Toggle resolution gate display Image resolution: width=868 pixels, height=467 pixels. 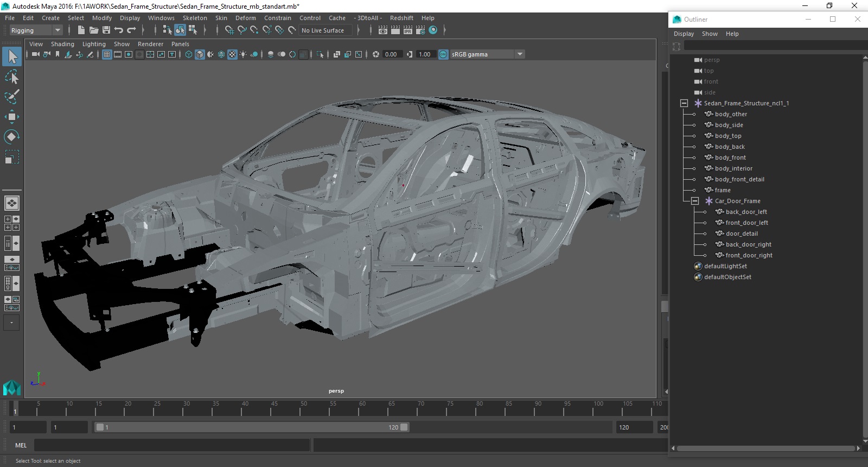[x=129, y=54]
